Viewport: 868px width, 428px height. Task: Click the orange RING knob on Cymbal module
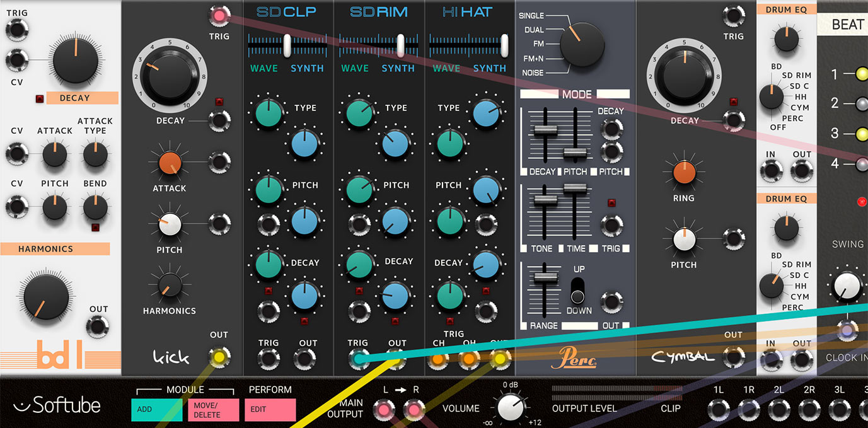coord(684,172)
